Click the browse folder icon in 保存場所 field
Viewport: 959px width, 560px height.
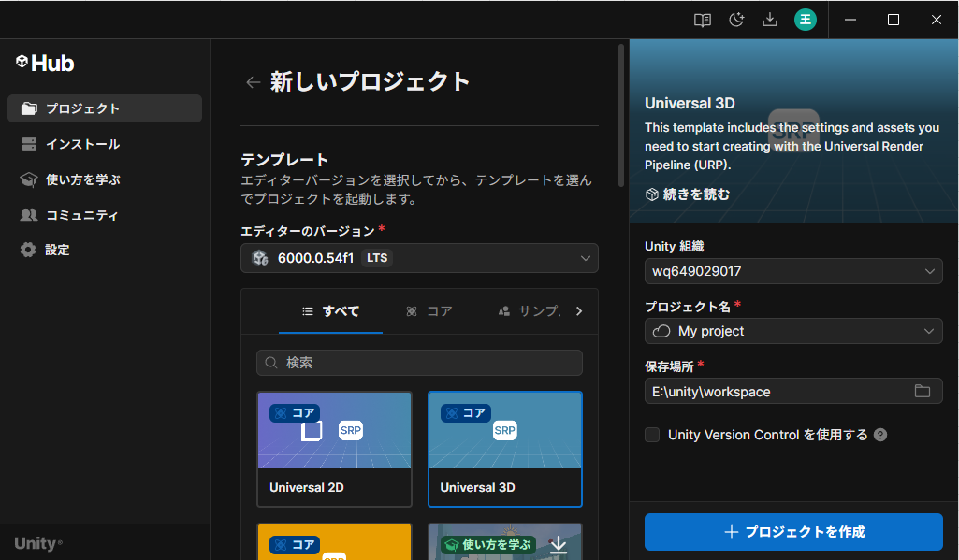tap(923, 392)
